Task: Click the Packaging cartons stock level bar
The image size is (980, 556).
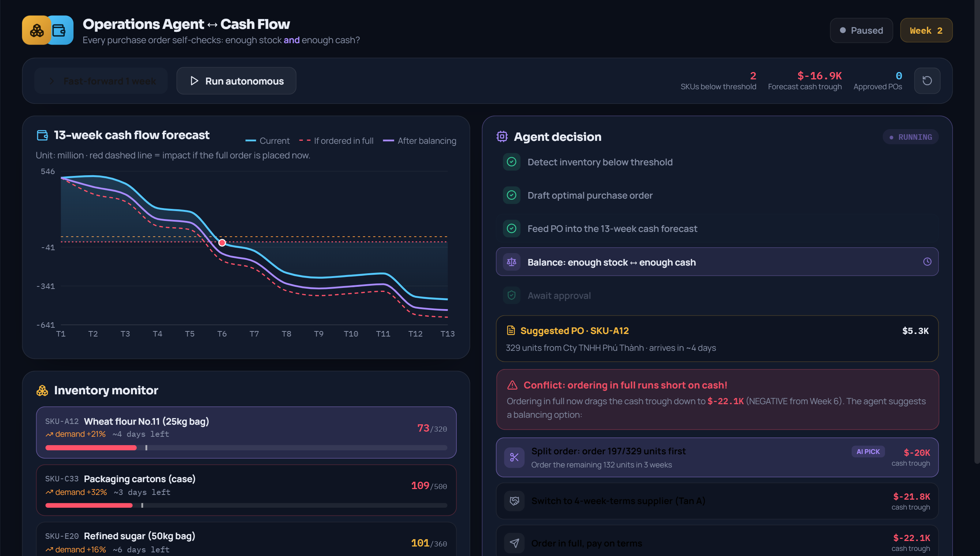Action: tap(246, 505)
